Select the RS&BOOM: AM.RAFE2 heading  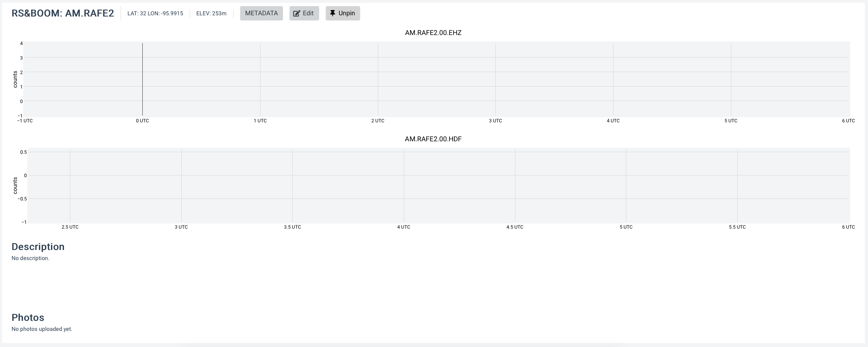(x=63, y=13)
